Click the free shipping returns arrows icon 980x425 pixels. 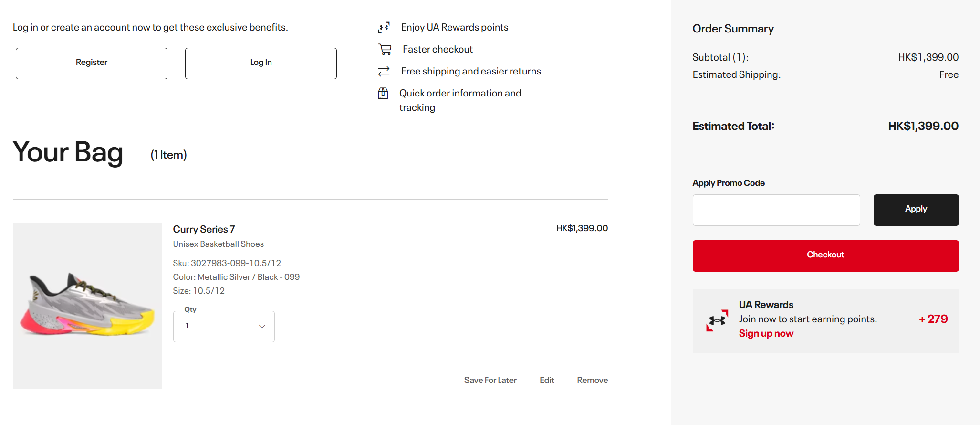point(384,72)
